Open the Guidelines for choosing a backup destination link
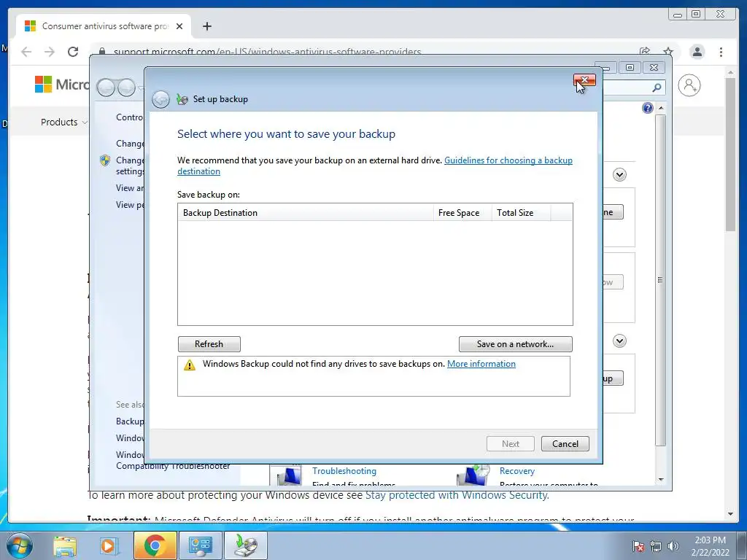 (374, 166)
